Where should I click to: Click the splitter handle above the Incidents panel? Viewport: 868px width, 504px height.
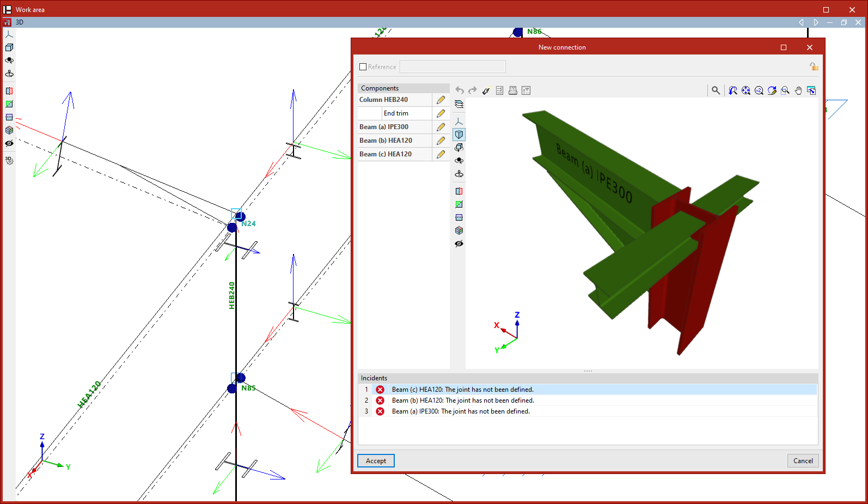point(588,371)
